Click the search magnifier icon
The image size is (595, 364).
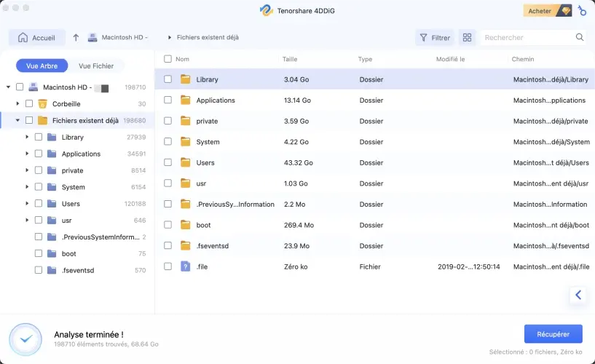(x=580, y=37)
